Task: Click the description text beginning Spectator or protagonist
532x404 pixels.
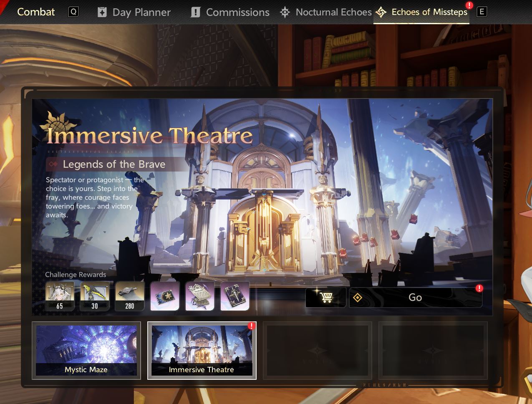Action: [x=95, y=197]
